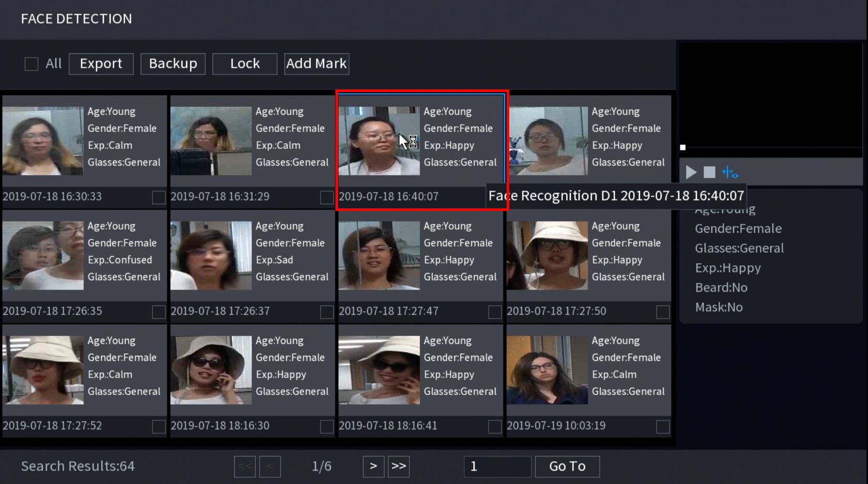Jump to the first results page
The width and height of the screenshot is (868, 484).
point(245,466)
